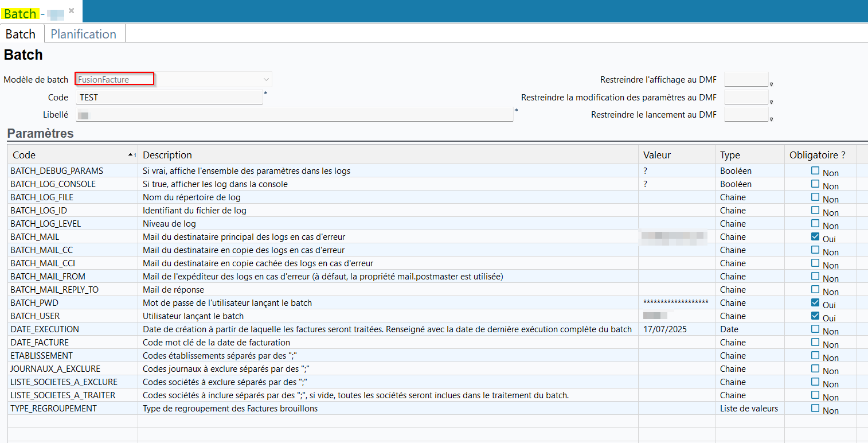
Task: Click the Code field containing TEST
Action: coord(169,98)
